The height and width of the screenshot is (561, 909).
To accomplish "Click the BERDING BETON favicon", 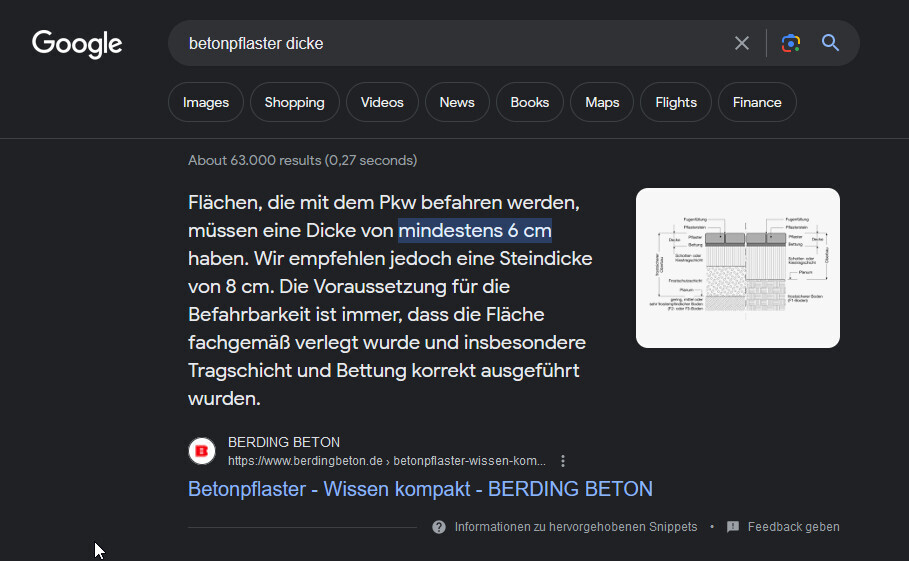I will click(x=202, y=451).
